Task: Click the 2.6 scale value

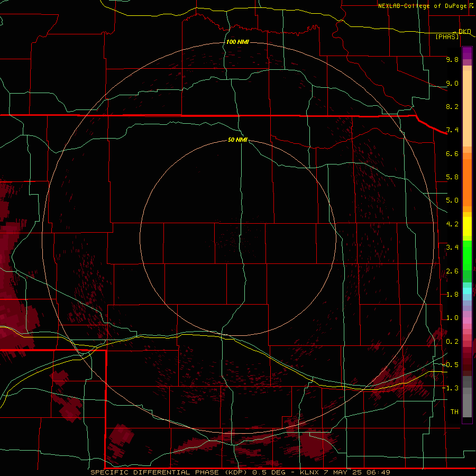Action: point(452,271)
